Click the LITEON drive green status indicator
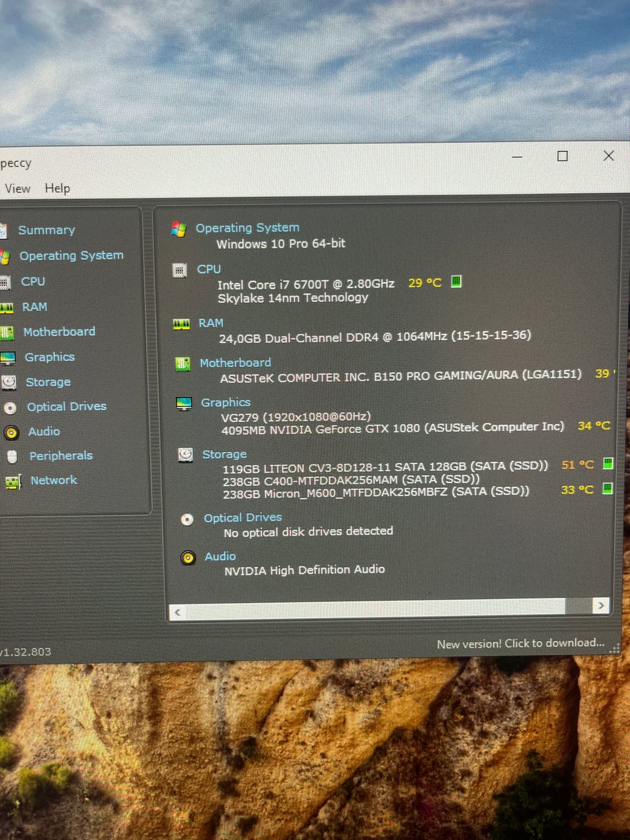This screenshot has width=630, height=840. (608, 463)
